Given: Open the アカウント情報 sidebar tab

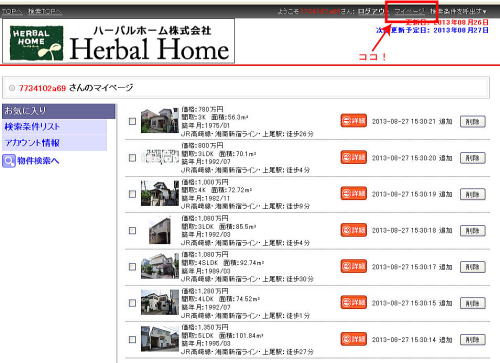Looking at the screenshot, I should [x=55, y=143].
